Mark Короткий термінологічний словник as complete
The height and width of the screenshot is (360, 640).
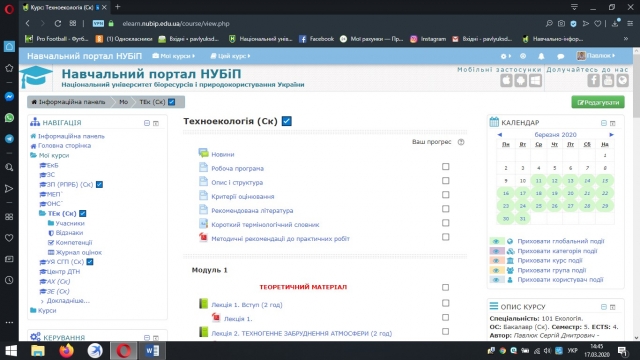(446, 223)
